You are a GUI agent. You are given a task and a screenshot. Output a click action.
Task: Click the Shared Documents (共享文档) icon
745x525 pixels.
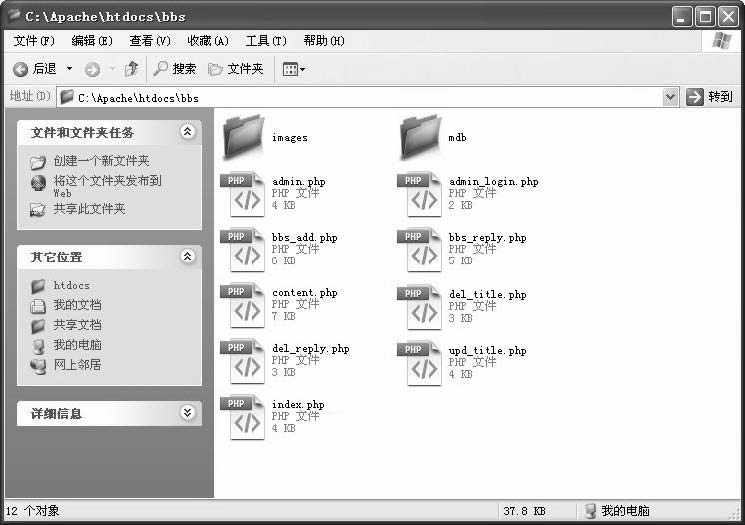click(38, 326)
